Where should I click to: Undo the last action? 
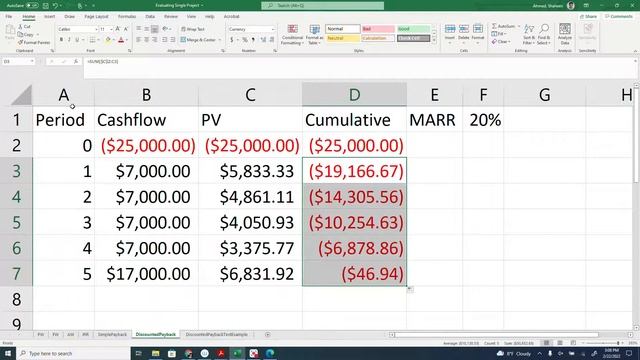56,6
